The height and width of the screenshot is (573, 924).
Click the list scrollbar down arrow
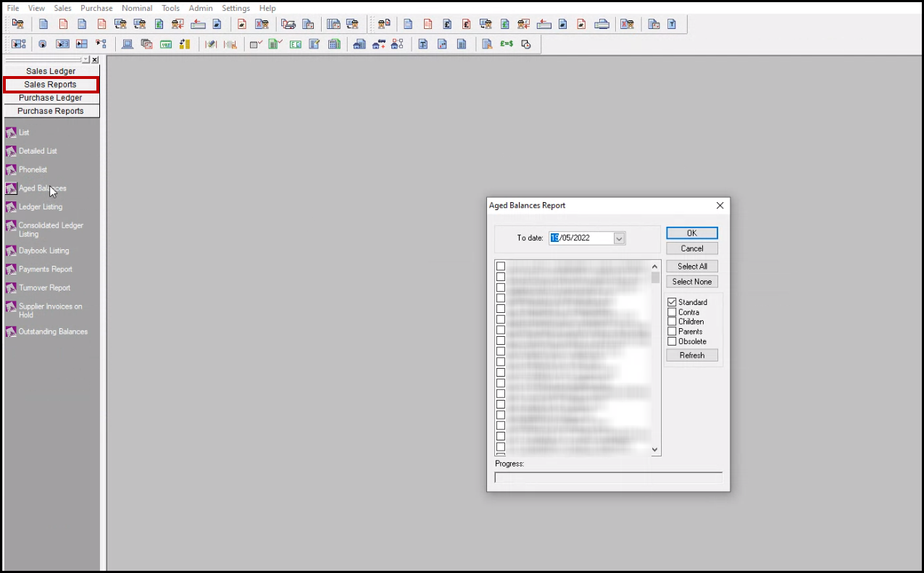coord(655,450)
